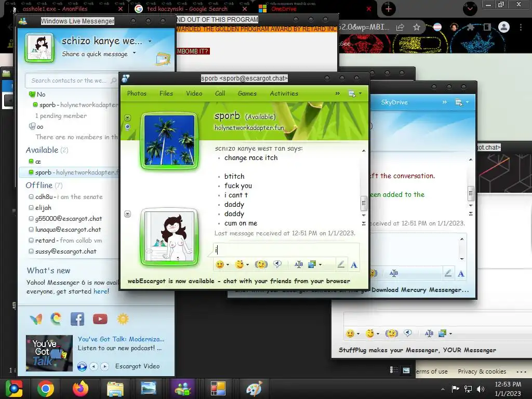
Task: Click the sun weather icon
Action: click(x=123, y=319)
